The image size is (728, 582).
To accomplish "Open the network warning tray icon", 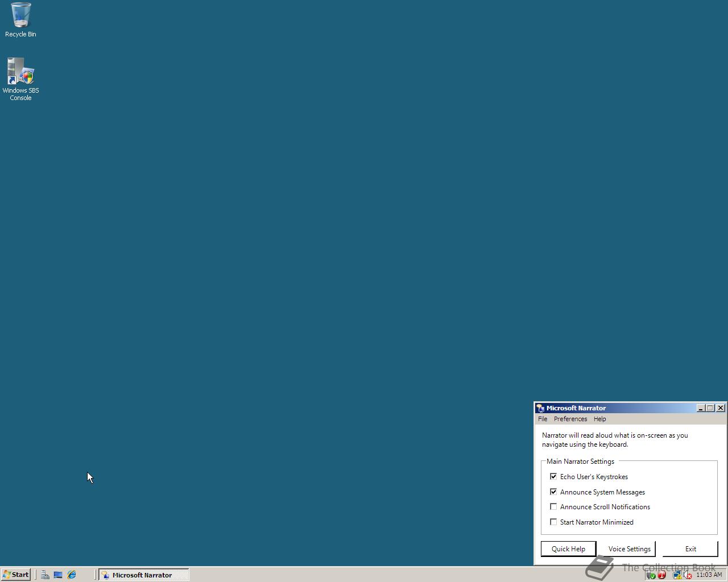I will click(677, 575).
